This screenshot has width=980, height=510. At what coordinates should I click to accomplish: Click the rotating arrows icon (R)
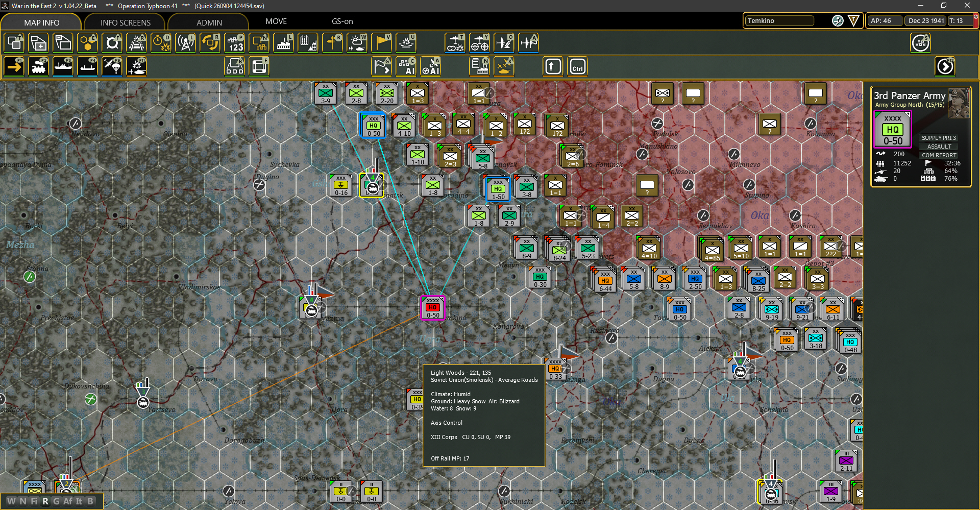coord(210,43)
